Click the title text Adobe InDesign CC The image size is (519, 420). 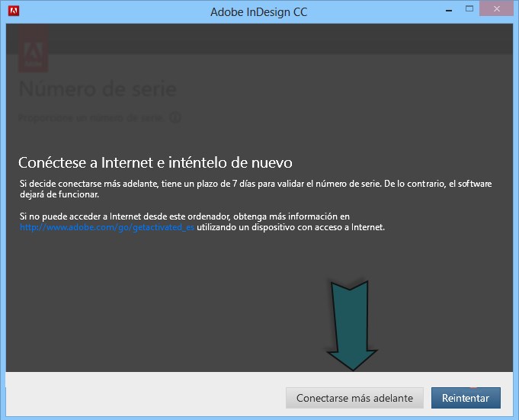259,12
